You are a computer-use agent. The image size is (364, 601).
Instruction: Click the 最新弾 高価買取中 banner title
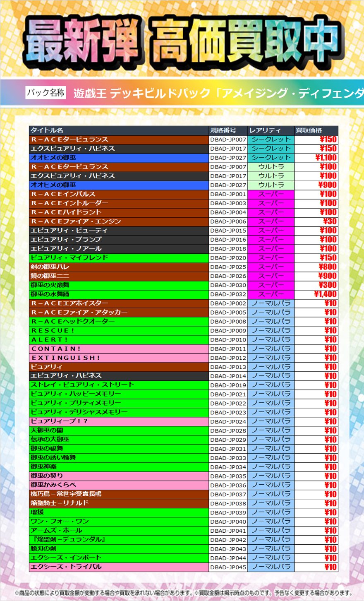(x=184, y=43)
